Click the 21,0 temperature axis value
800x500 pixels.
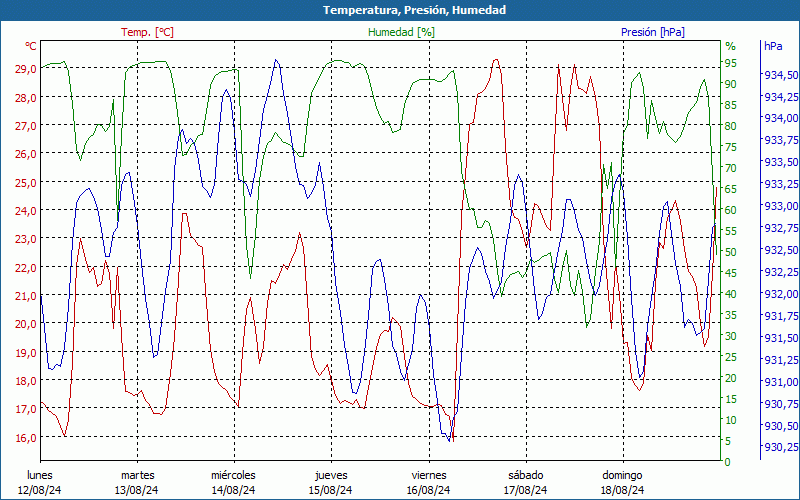pyautogui.click(x=26, y=295)
